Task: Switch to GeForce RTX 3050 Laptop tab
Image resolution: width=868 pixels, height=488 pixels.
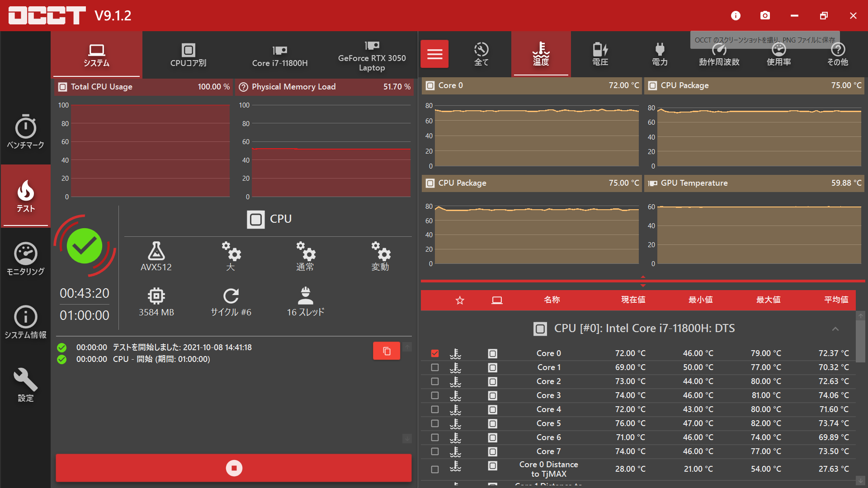Action: (x=372, y=55)
